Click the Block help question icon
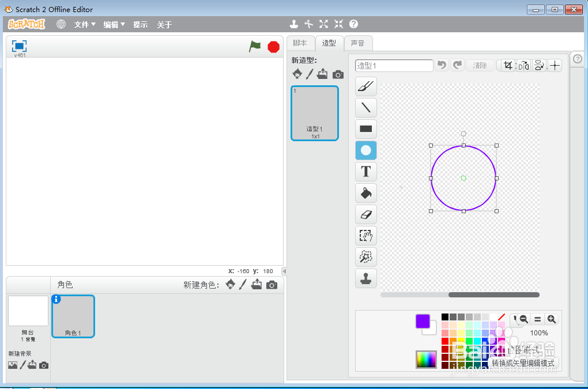This screenshot has height=389, width=588. point(353,24)
